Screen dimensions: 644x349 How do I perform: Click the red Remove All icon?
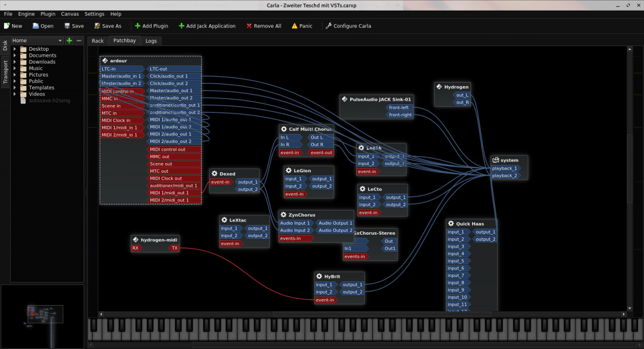pyautogui.click(x=249, y=26)
